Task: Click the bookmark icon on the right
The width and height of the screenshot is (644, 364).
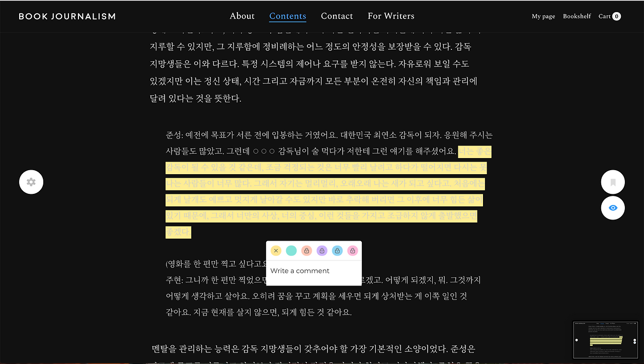Action: pyautogui.click(x=612, y=182)
